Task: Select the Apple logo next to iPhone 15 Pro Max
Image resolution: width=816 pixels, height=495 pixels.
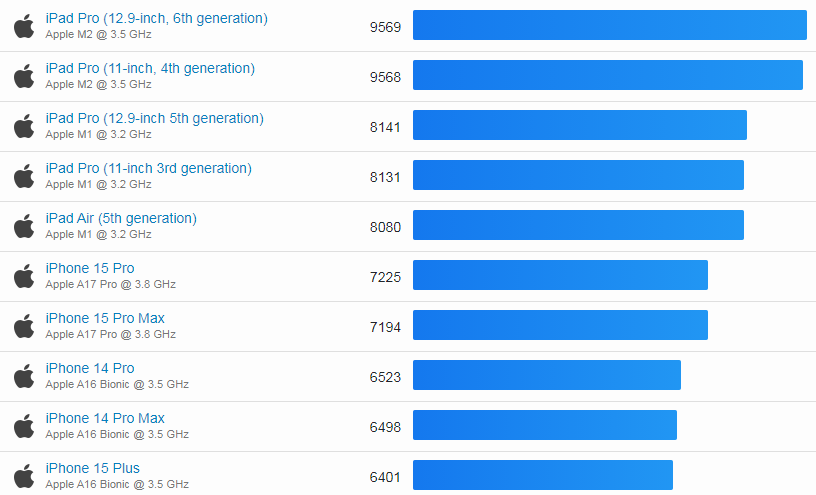Action: point(24,326)
